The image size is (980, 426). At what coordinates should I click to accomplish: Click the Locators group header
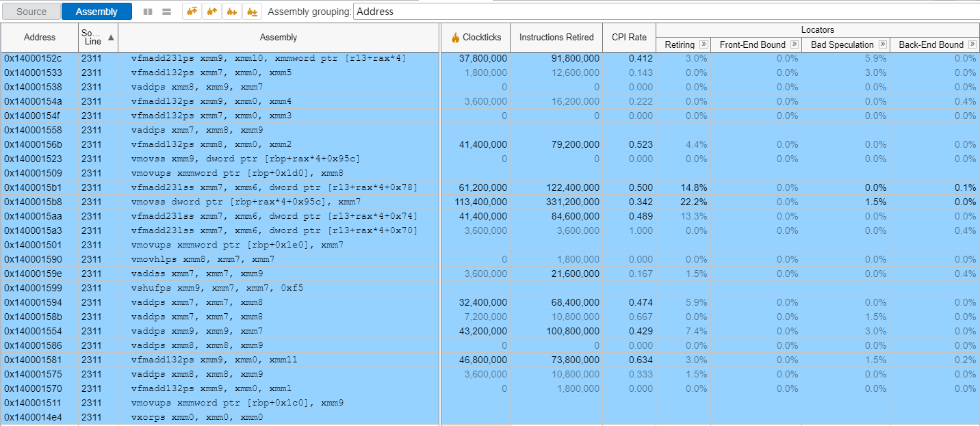tap(818, 30)
